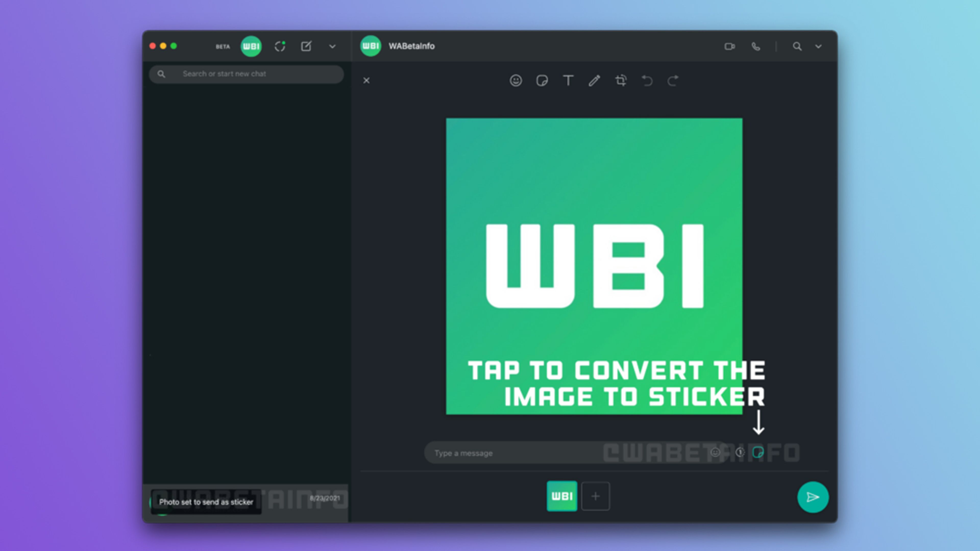Select the crop and rotate tool

[621, 81]
